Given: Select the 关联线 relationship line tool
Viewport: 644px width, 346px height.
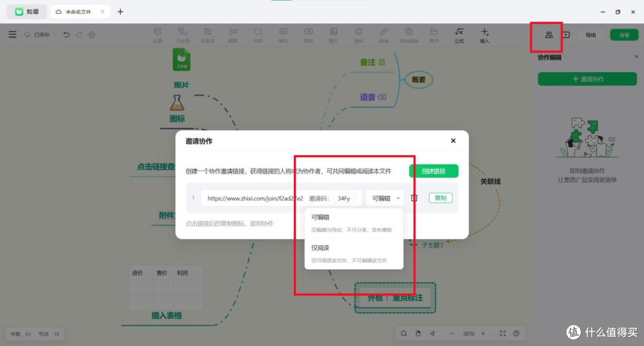Looking at the screenshot, I should pyautogui.click(x=208, y=35).
